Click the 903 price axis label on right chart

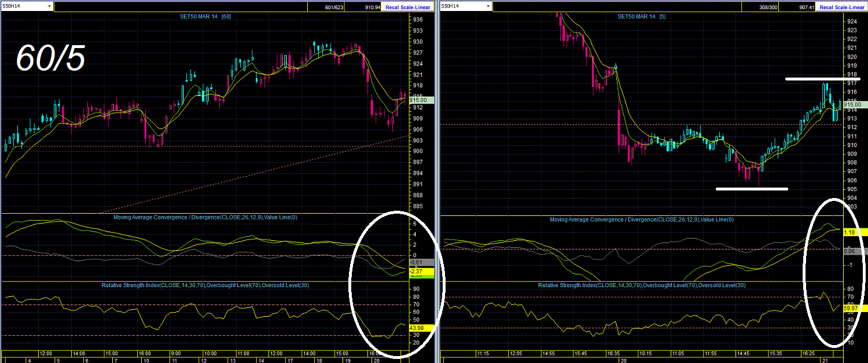tap(852, 207)
